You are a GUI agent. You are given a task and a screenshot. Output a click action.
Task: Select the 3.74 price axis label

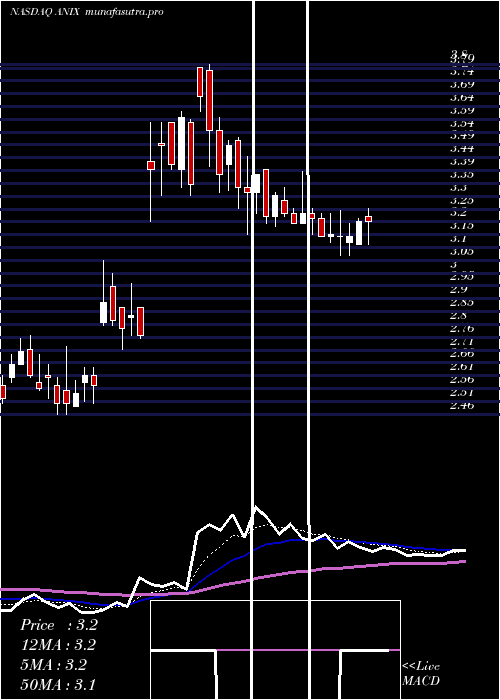[x=462, y=71]
